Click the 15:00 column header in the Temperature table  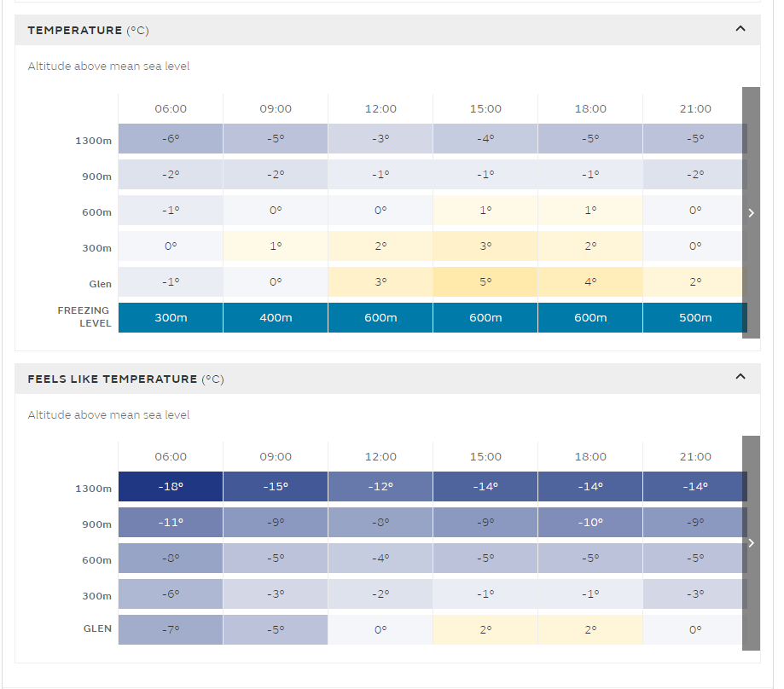[485, 108]
